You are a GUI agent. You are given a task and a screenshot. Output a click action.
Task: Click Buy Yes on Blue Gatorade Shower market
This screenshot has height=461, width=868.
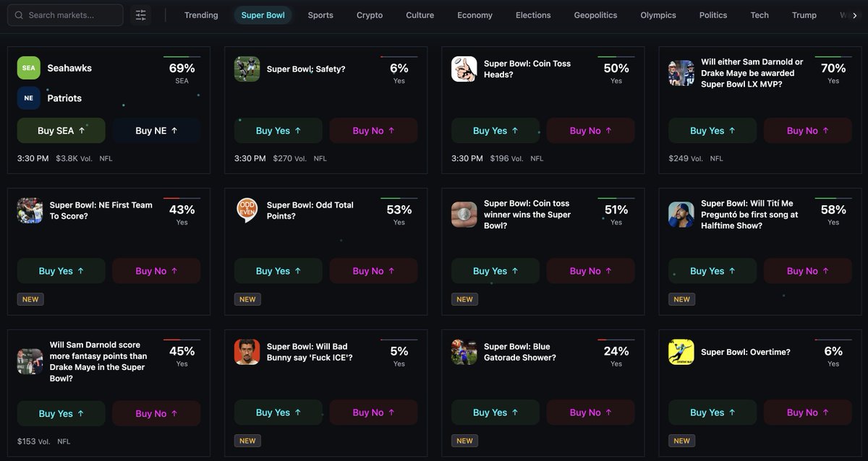pyautogui.click(x=495, y=412)
